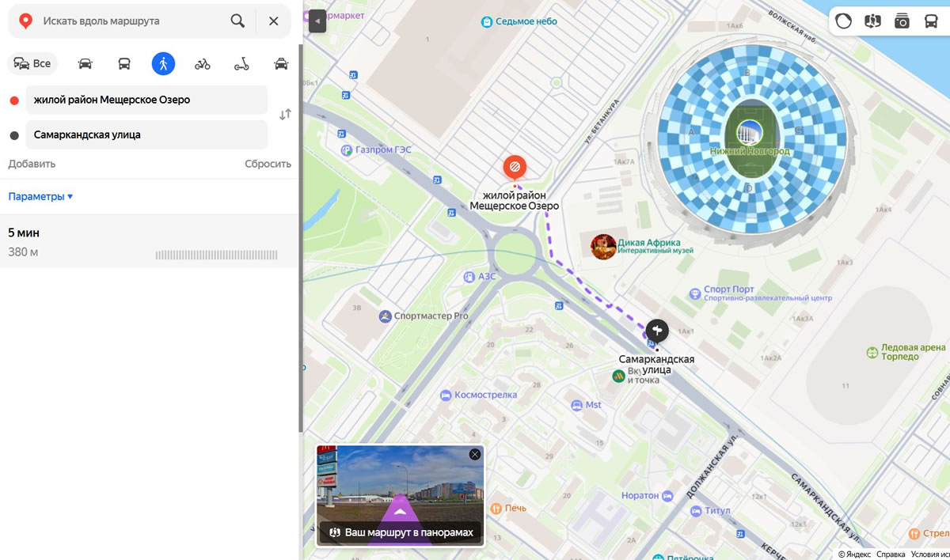This screenshot has width=950, height=560.
Task: Click Добавить to add a waypoint
Action: [32, 164]
